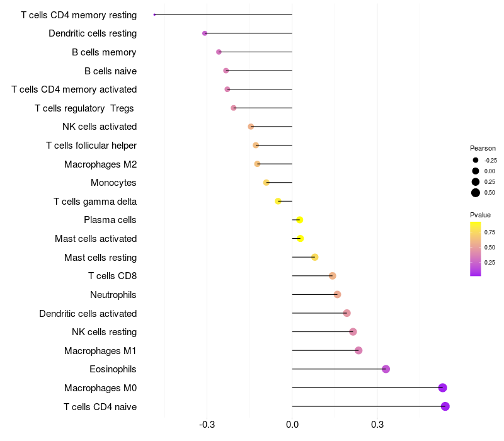Select the NK cells activated label
504x441 pixels.
100,127
